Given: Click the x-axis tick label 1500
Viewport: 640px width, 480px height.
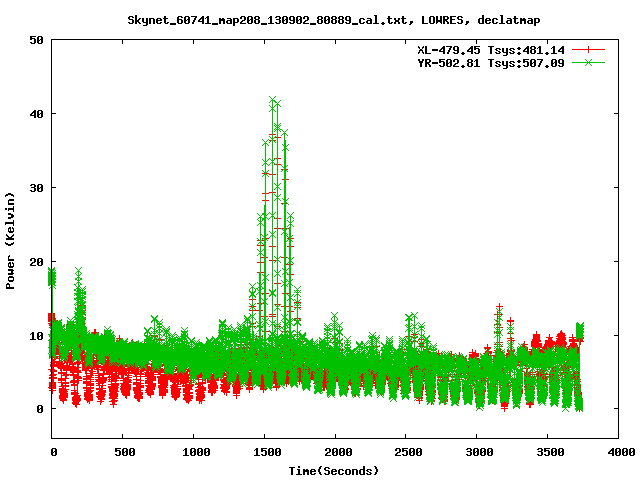Looking at the screenshot, I should click(267, 452).
